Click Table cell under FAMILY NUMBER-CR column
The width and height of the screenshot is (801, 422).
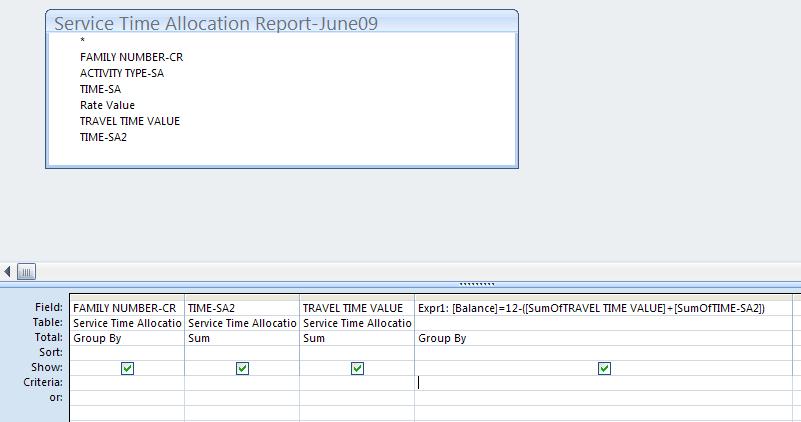(x=127, y=323)
